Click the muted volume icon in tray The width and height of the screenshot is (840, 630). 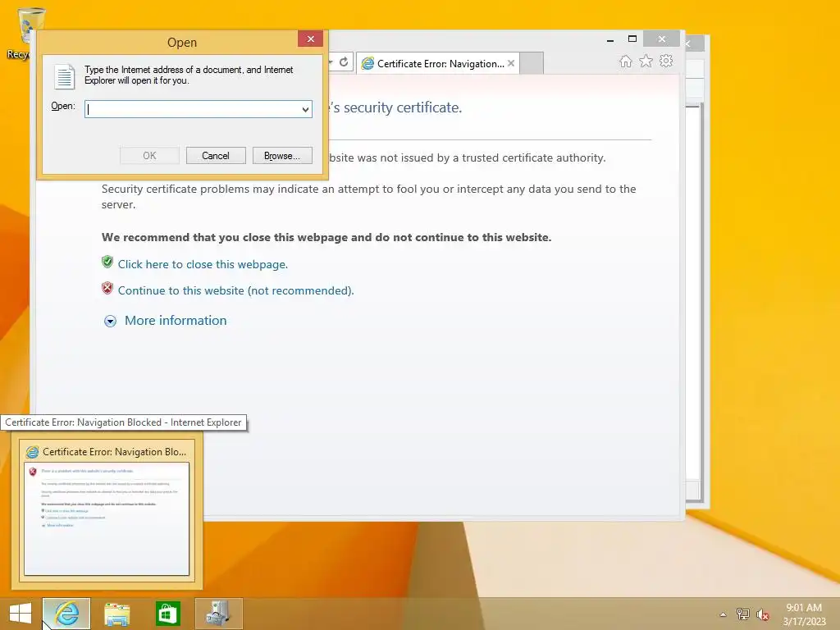coord(763,614)
